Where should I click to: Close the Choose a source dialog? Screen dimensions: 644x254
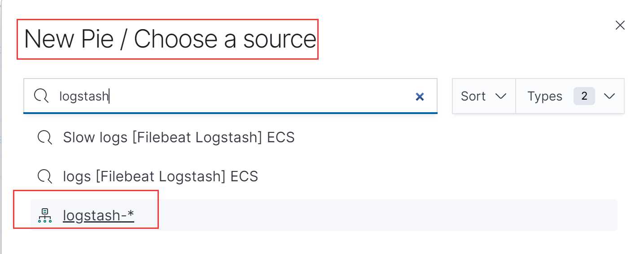click(620, 25)
